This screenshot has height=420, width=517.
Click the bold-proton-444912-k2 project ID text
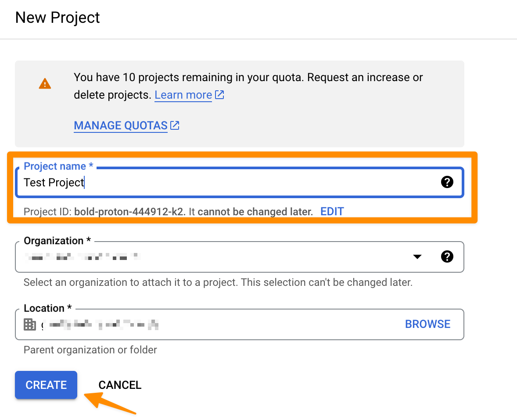pyautogui.click(x=129, y=212)
